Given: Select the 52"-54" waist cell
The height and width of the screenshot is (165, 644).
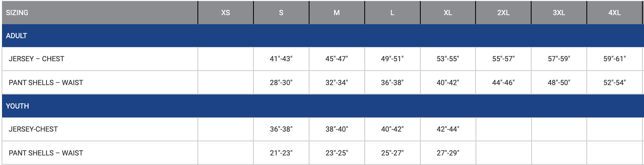Looking at the screenshot, I should tap(614, 83).
